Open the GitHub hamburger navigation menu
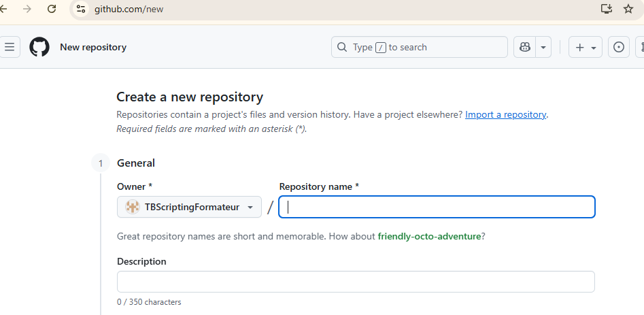This screenshot has width=644, height=315. coord(10,47)
